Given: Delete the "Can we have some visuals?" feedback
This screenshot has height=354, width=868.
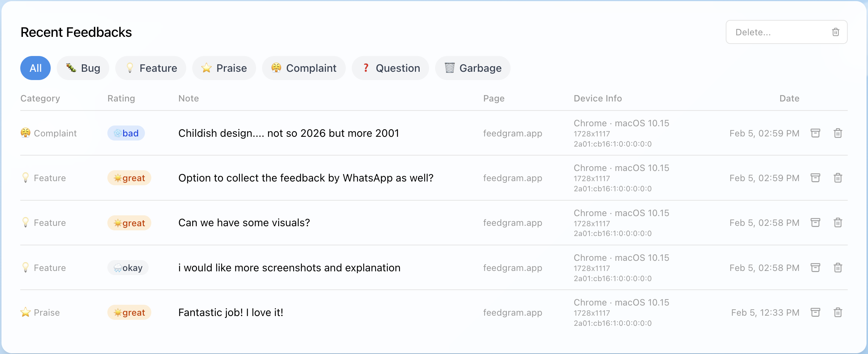Looking at the screenshot, I should coord(838,222).
